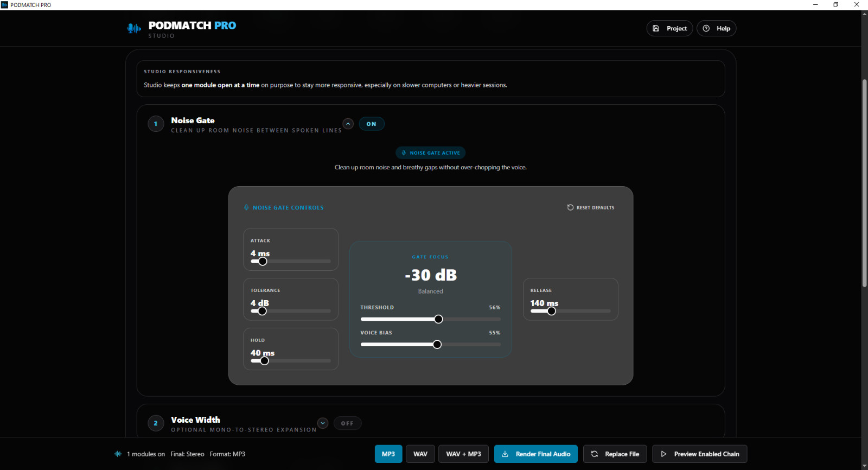Click the 4 ms attack value
Viewport: 868px width, 470px height.
260,253
